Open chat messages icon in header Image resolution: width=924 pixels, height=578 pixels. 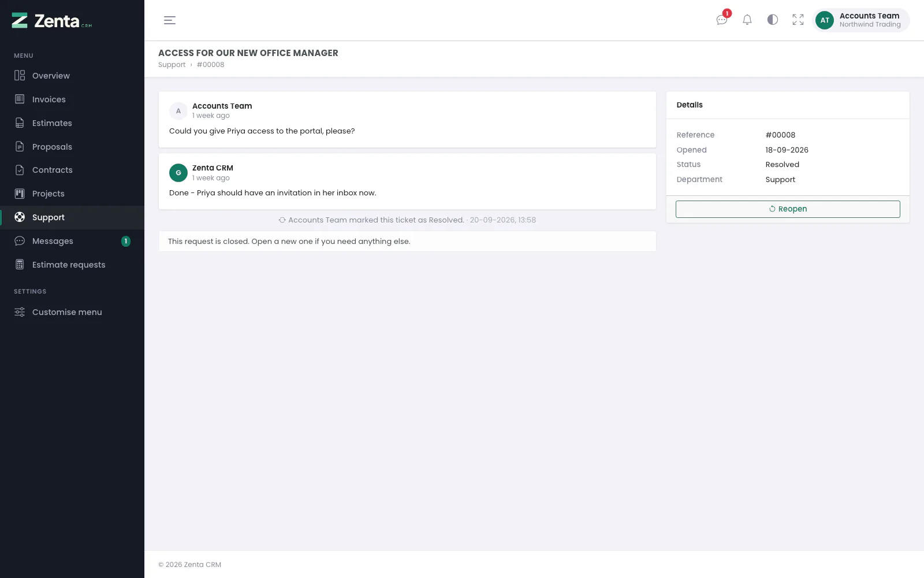pyautogui.click(x=722, y=20)
